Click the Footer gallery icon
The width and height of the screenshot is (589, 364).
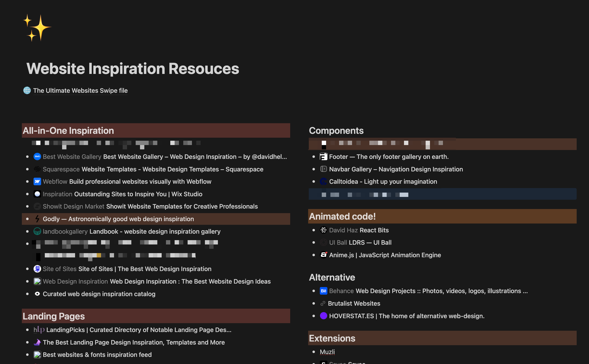tap(323, 156)
